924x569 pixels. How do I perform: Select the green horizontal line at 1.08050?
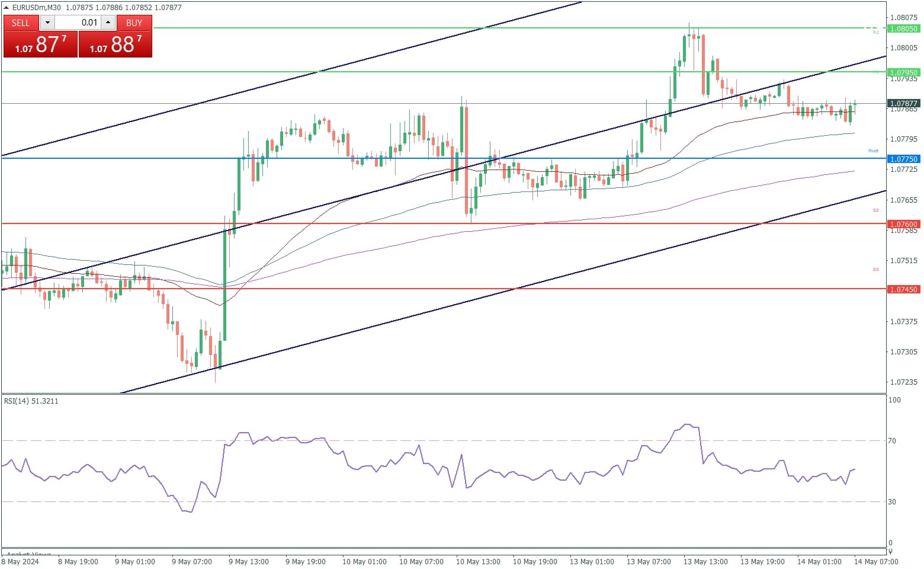pos(519,28)
